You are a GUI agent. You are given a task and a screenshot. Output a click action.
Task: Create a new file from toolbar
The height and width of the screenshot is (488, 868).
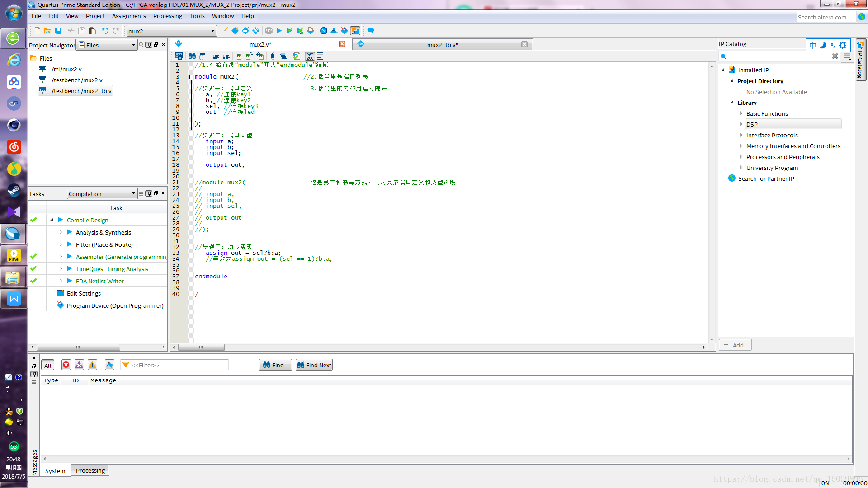point(38,31)
